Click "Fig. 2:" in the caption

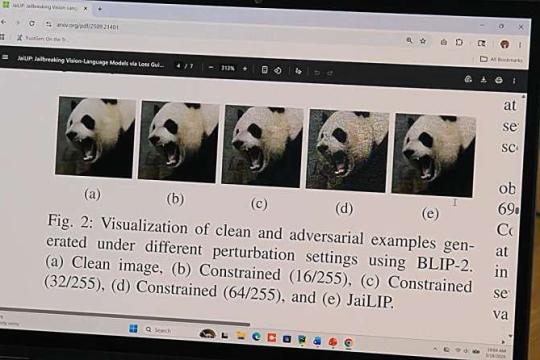point(70,221)
